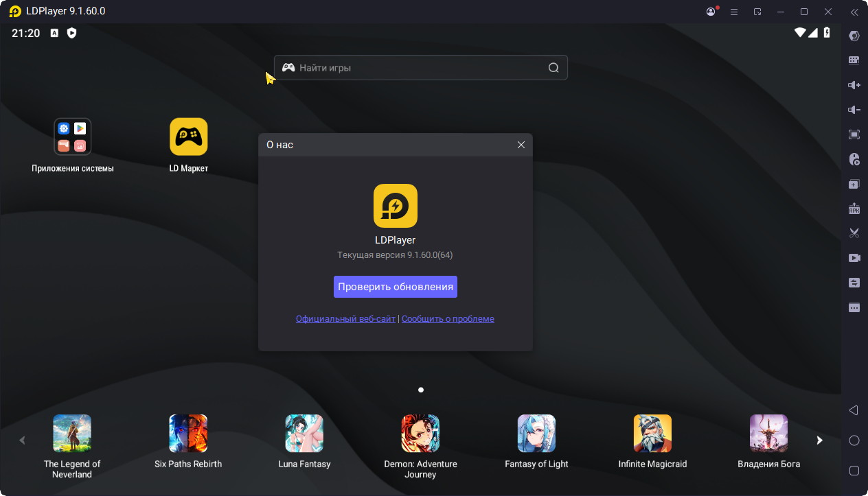Viewport: 868px width, 496px height.
Task: Collapse the right sidebar with double-arrow icon
Action: tap(854, 12)
